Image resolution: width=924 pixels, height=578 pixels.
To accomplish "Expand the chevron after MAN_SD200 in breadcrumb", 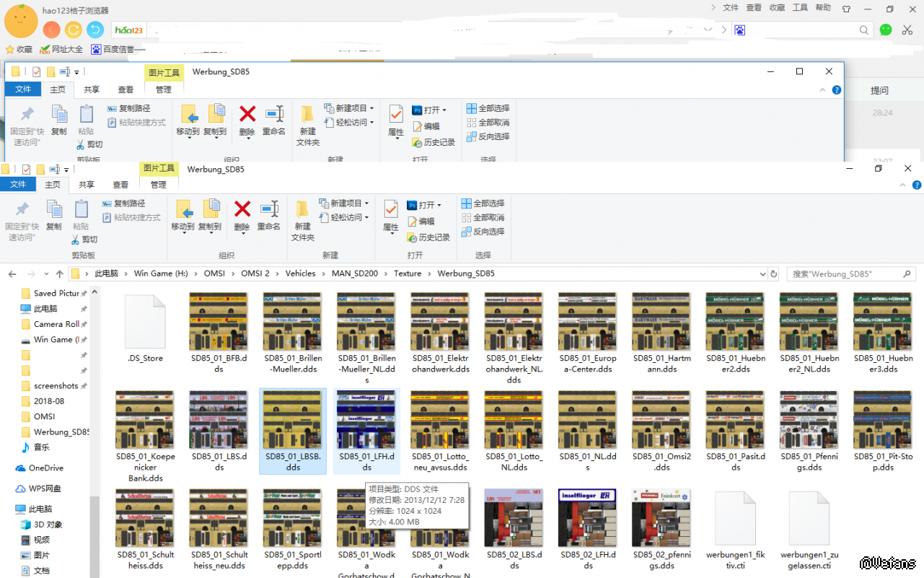I will (386, 274).
